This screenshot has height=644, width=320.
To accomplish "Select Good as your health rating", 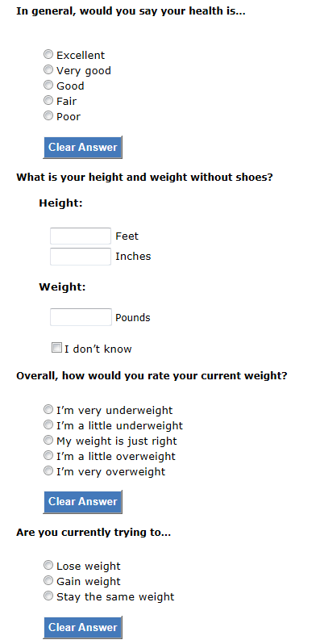I will [48, 85].
